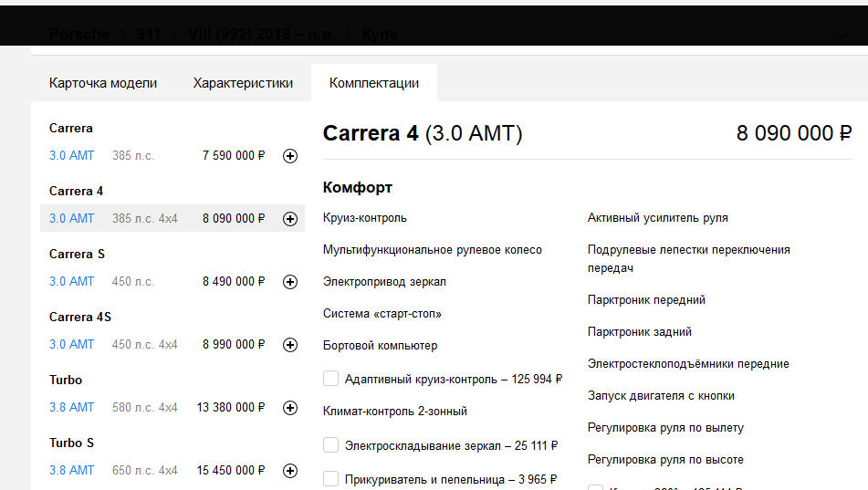Click Электростеклоподъёмники передние text
The height and width of the screenshot is (490, 868).
click(688, 364)
